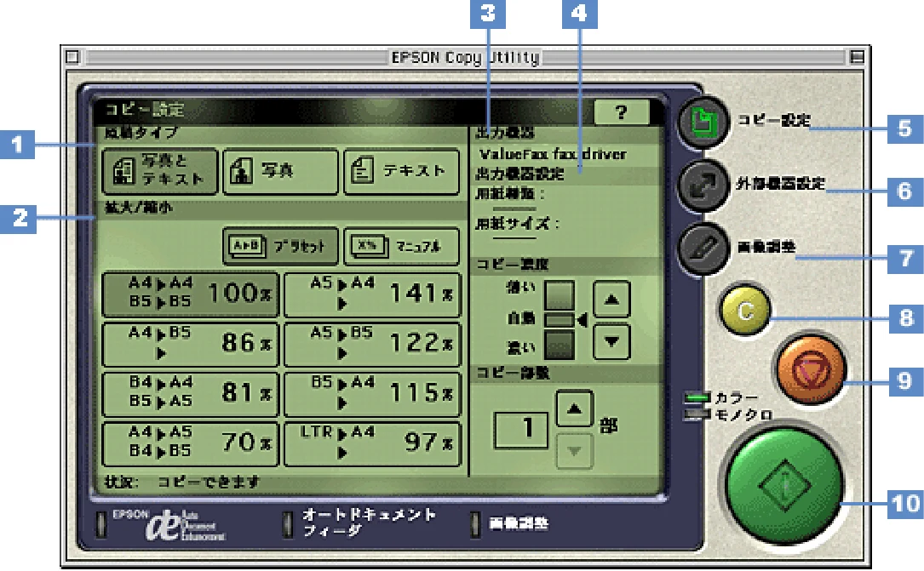This screenshot has height=571, width=924.
Task: Select the 写真 document type
Action: tap(280, 171)
